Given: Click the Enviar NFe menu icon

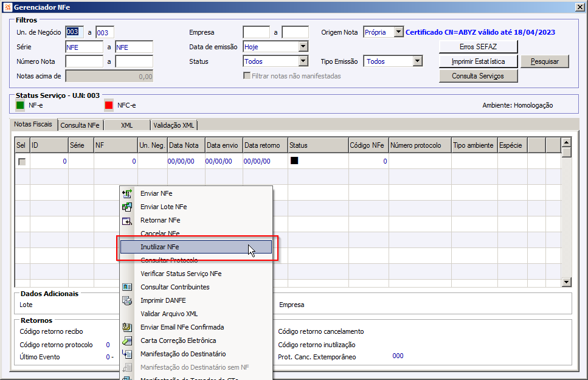Looking at the screenshot, I should click(127, 193).
